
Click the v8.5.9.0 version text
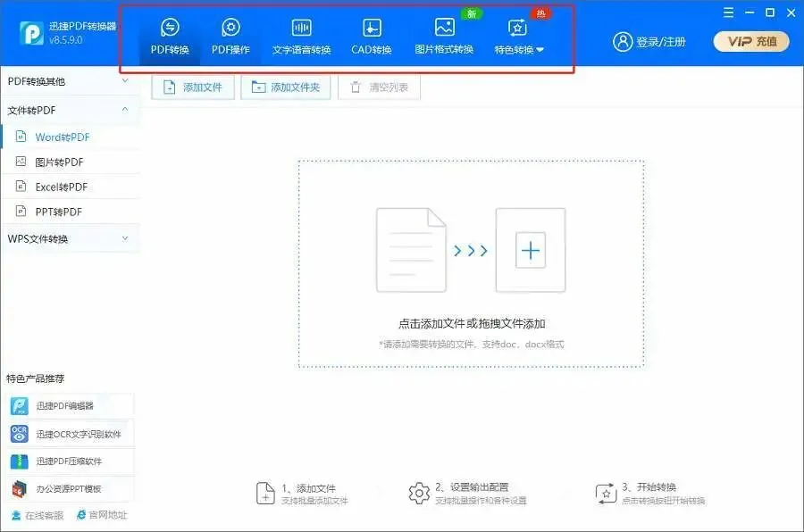tap(65, 40)
